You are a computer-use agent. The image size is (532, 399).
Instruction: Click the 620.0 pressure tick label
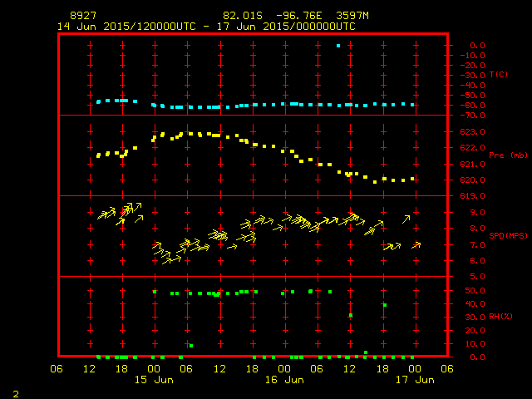[x=473, y=180]
